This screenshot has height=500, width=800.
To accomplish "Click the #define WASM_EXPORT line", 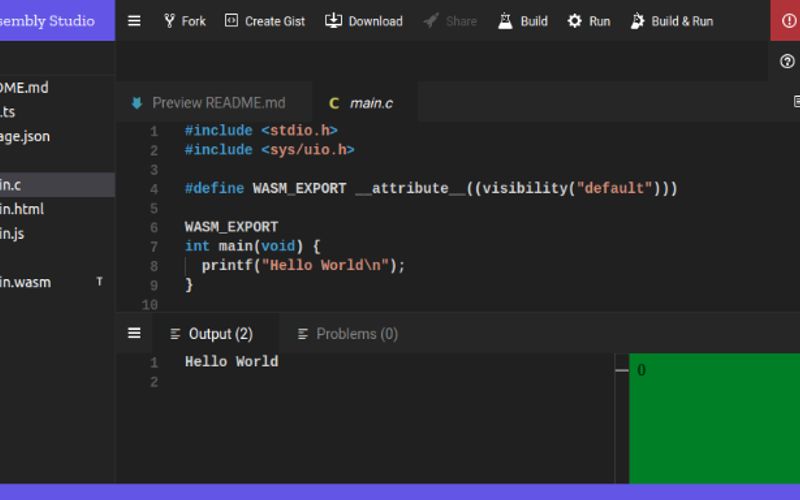I will pyautogui.click(x=431, y=188).
